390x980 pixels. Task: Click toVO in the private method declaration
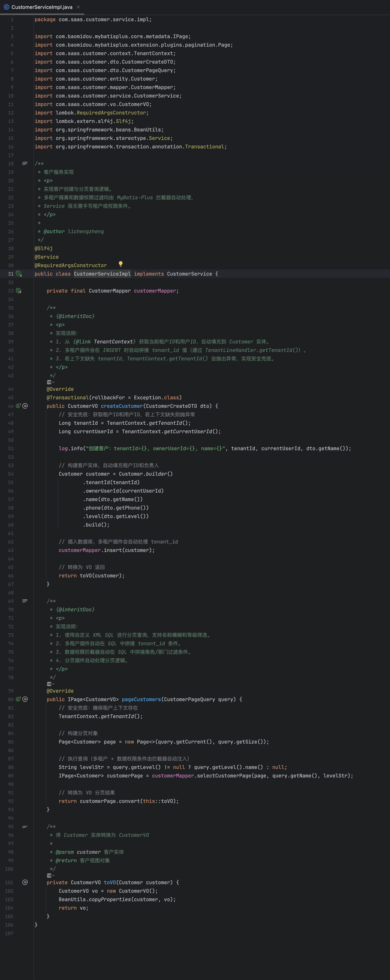click(x=110, y=882)
